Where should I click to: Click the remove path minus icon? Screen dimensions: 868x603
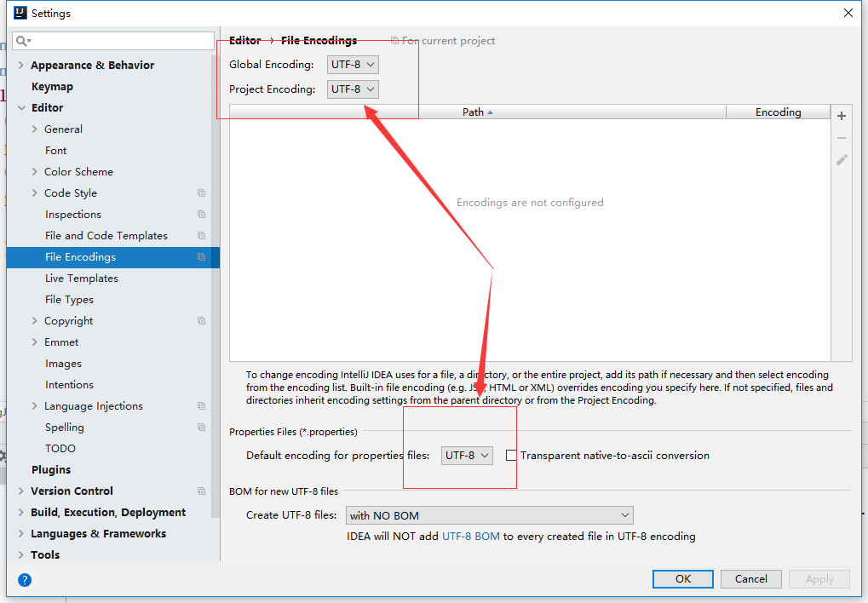point(842,138)
